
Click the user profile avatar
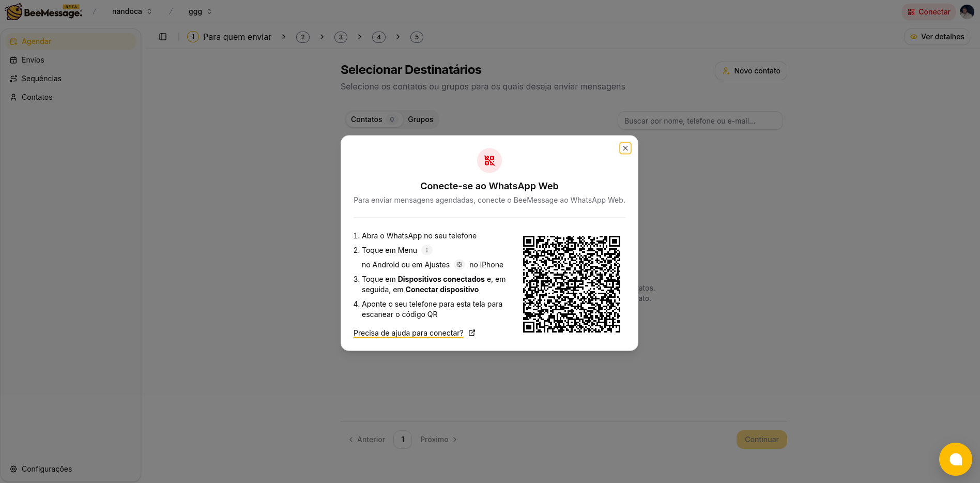tap(967, 12)
